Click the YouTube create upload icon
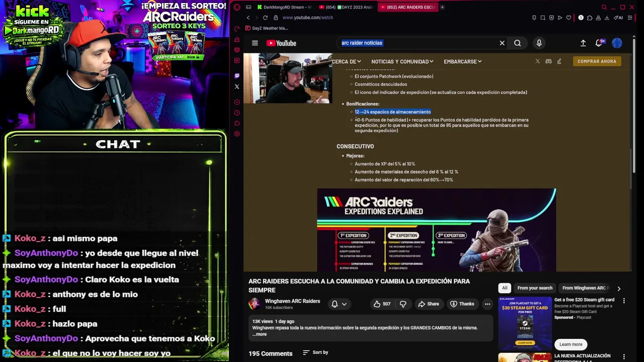Viewport: 644px width, 362px height. point(583,43)
